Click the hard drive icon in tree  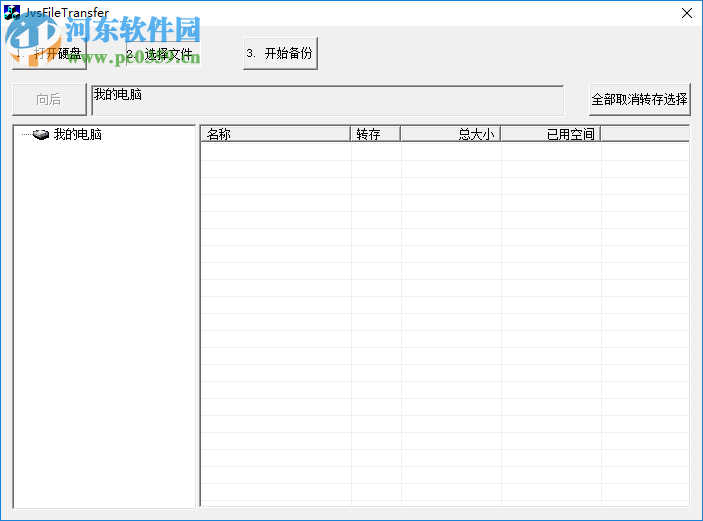tap(41, 134)
